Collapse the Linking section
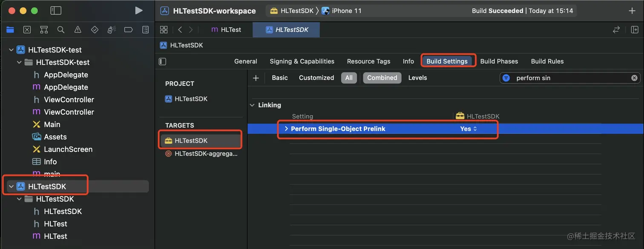Viewport: 644px width, 249px height. click(x=253, y=105)
